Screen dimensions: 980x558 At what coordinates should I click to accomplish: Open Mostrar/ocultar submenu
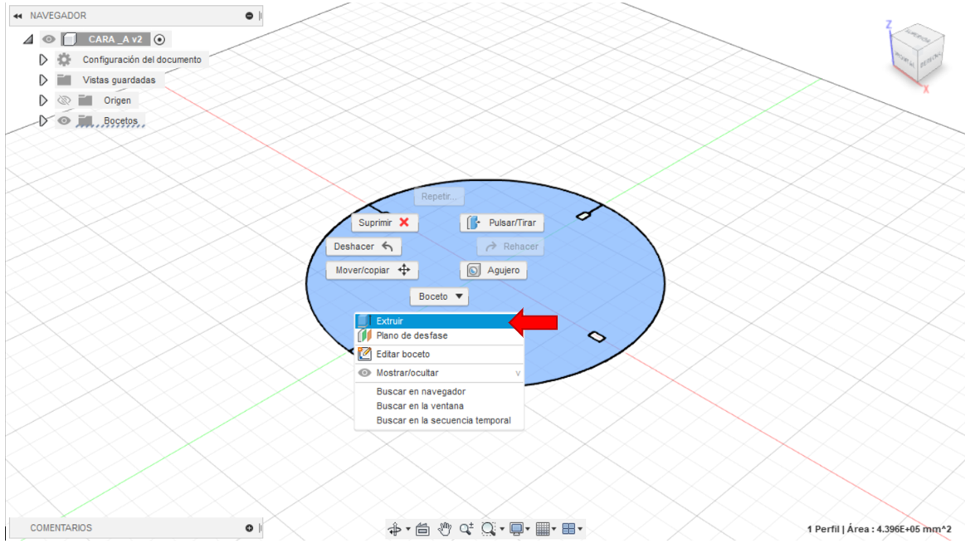pos(439,373)
